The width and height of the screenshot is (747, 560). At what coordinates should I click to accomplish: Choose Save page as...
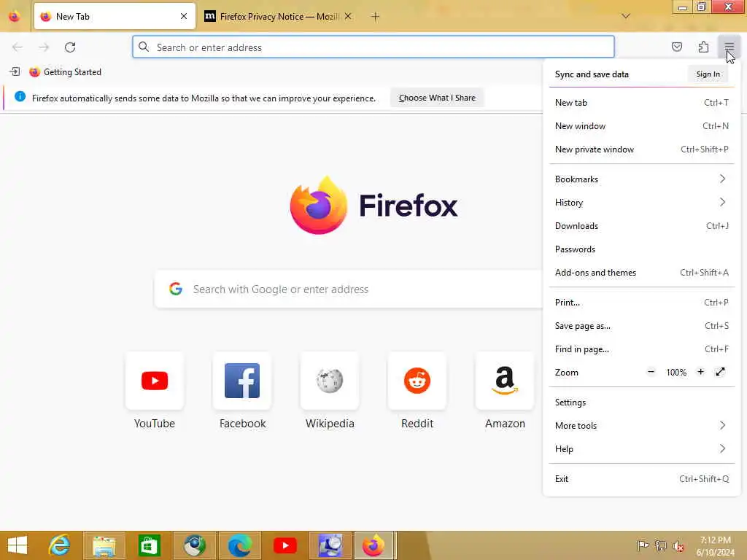pyautogui.click(x=642, y=326)
